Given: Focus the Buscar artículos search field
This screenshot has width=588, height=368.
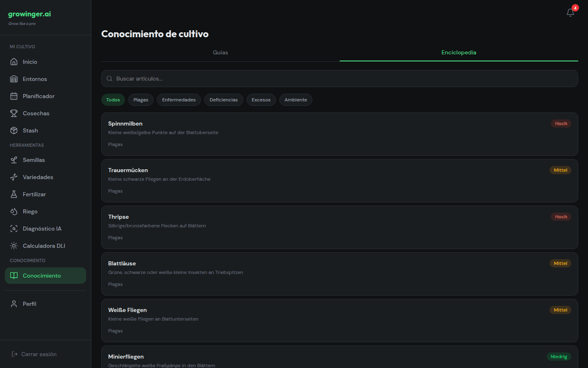Looking at the screenshot, I should tap(340, 79).
